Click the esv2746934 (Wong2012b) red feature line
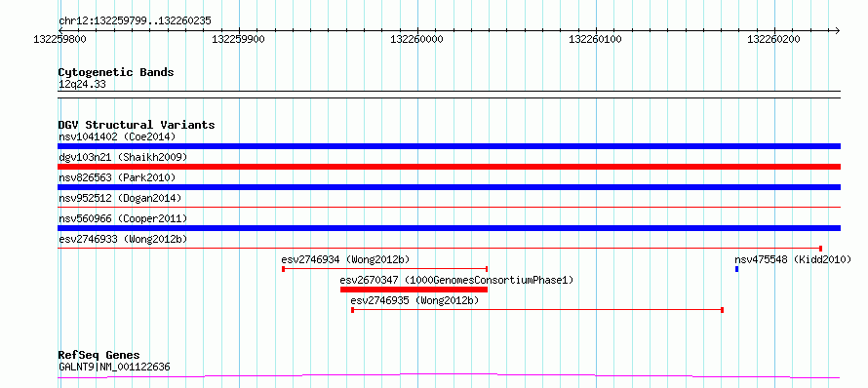Screen dimensions: 868x388 pyautogui.click(x=384, y=269)
